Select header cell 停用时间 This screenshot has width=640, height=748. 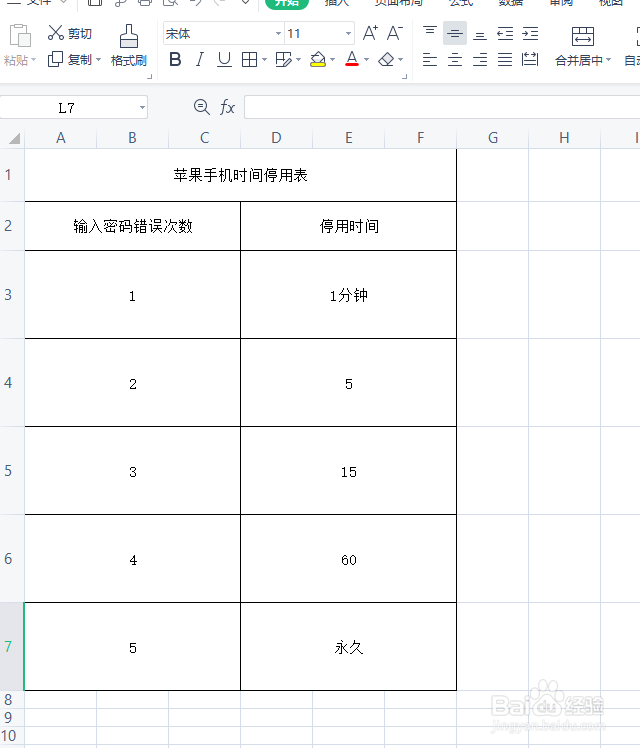point(349,226)
